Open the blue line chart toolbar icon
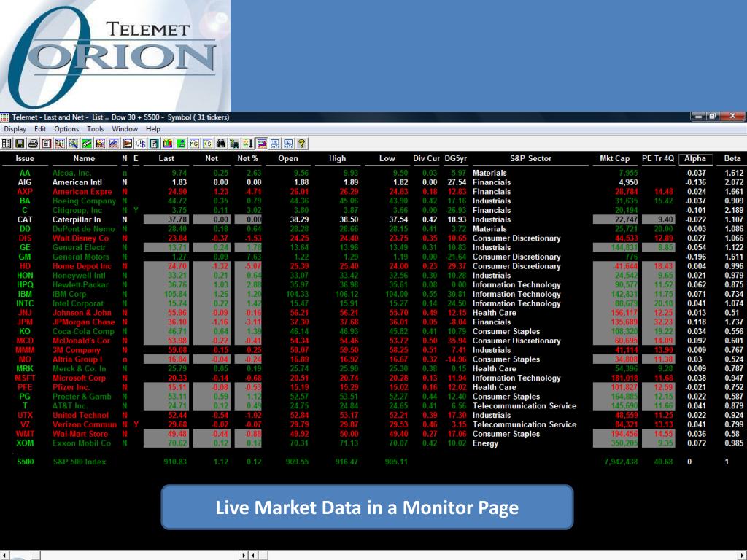Viewport: 747px width, 560px height. pos(113,144)
